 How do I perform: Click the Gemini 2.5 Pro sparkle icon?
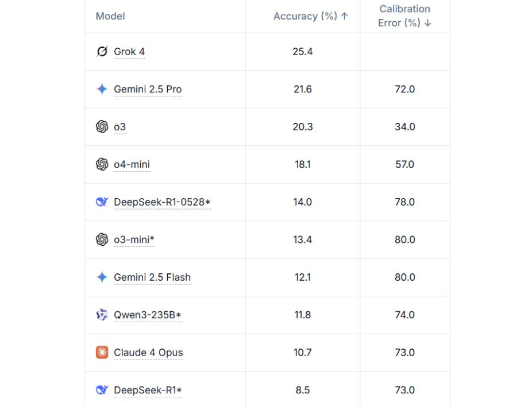click(x=102, y=89)
